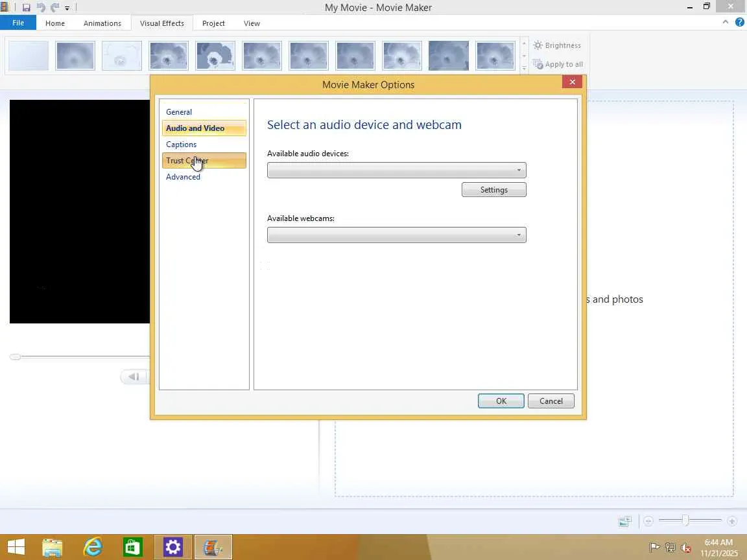Open the Windows Store taskbar icon
This screenshot has height=560, width=747.
(132, 547)
